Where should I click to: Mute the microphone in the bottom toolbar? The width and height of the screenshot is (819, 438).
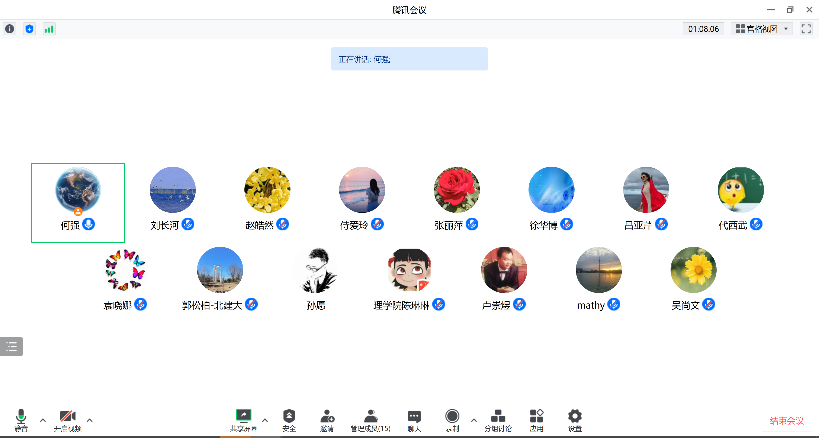21,418
